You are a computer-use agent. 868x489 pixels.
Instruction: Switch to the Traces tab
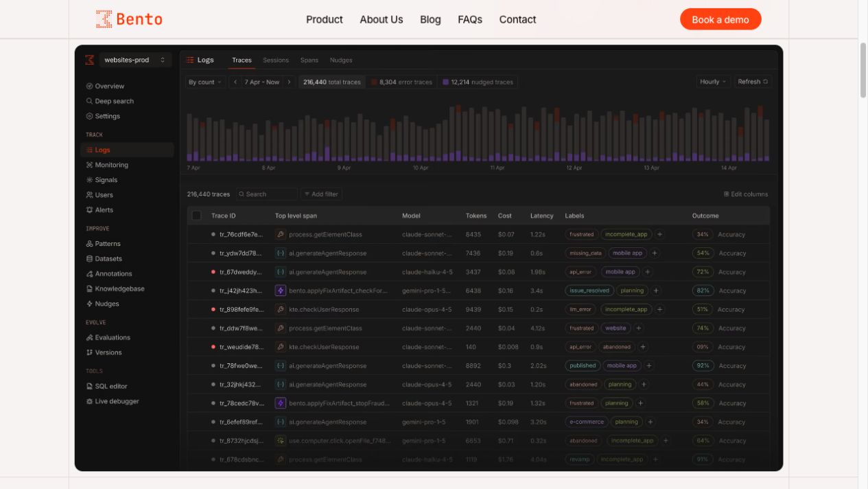(242, 60)
